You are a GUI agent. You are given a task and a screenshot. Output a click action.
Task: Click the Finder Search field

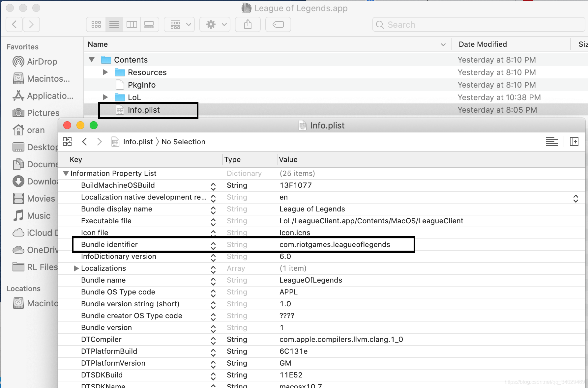(x=480, y=25)
